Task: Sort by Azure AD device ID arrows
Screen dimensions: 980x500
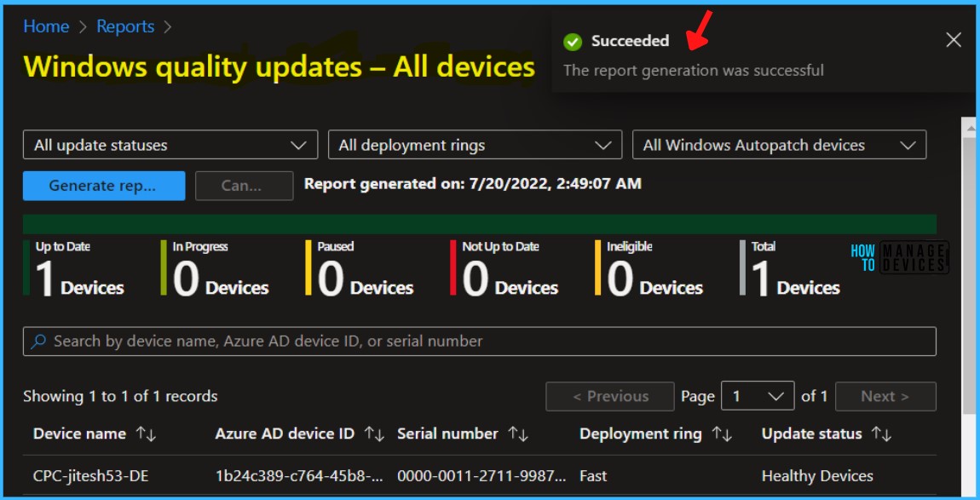Action: pos(374,434)
